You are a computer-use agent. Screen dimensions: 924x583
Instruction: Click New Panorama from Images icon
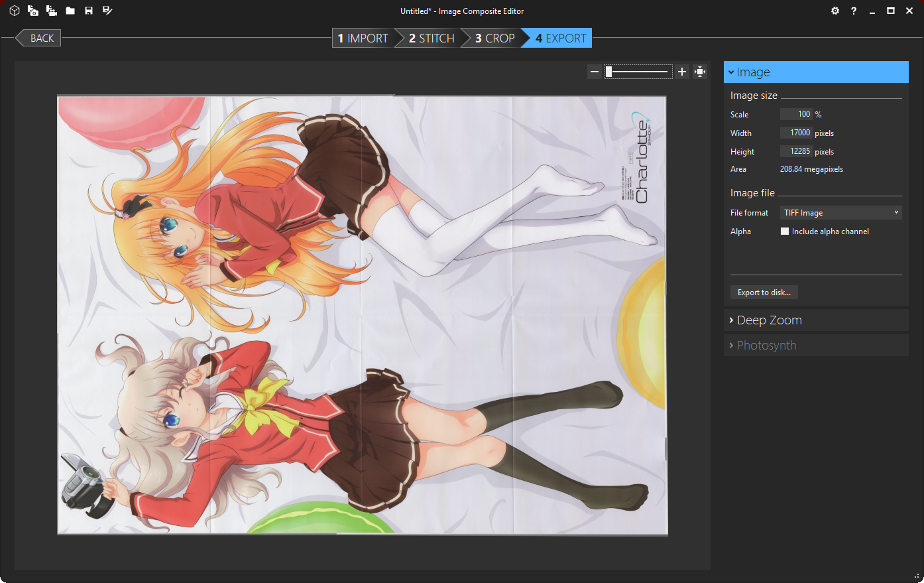[x=33, y=11]
